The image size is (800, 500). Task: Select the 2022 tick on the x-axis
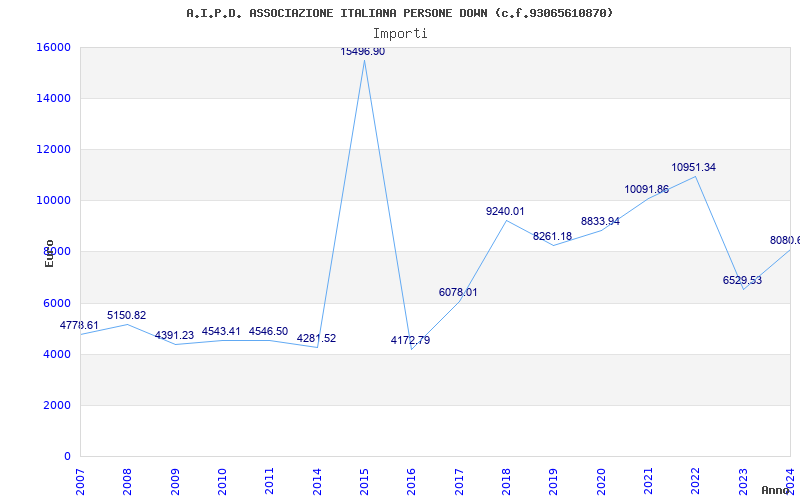click(696, 480)
